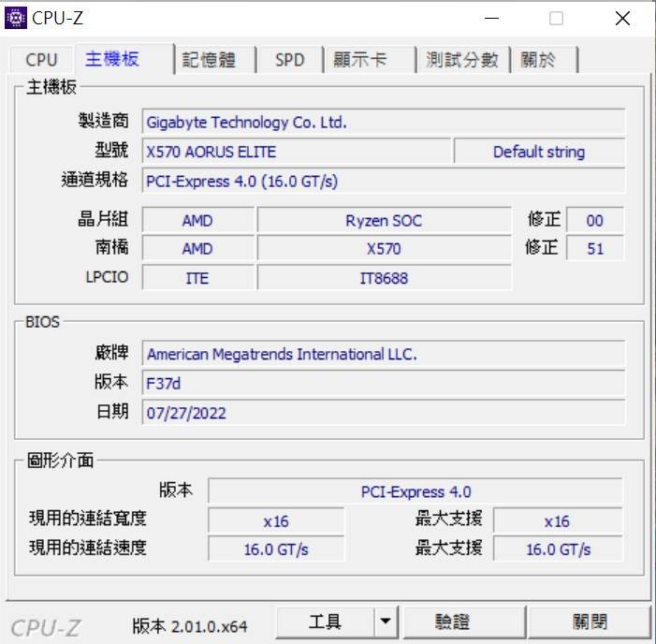Image resolution: width=656 pixels, height=644 pixels.
Task: Click the current link speed 16.0 GT/s field
Action: [x=276, y=549]
